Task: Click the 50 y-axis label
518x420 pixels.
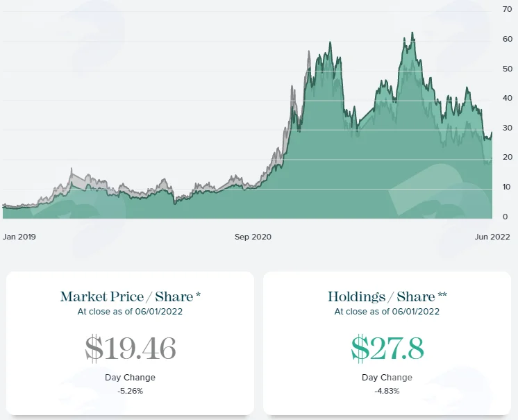Action: (x=508, y=69)
